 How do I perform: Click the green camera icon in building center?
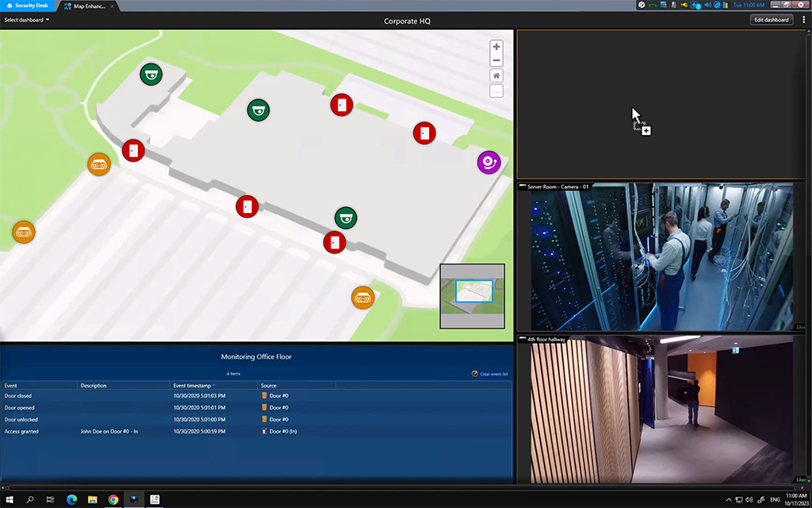click(258, 110)
